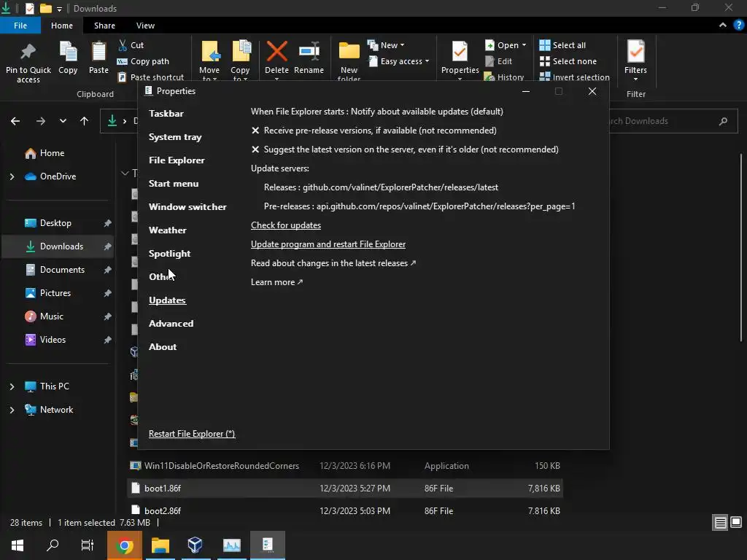Click the Paste ribbon icon
Image resolution: width=747 pixels, height=560 pixels.
pyautogui.click(x=98, y=52)
